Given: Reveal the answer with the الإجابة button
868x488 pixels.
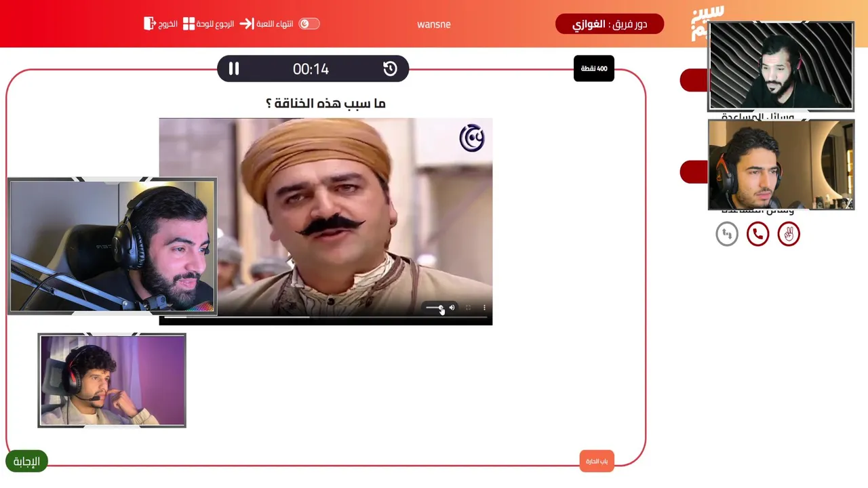Looking at the screenshot, I should [x=27, y=462].
